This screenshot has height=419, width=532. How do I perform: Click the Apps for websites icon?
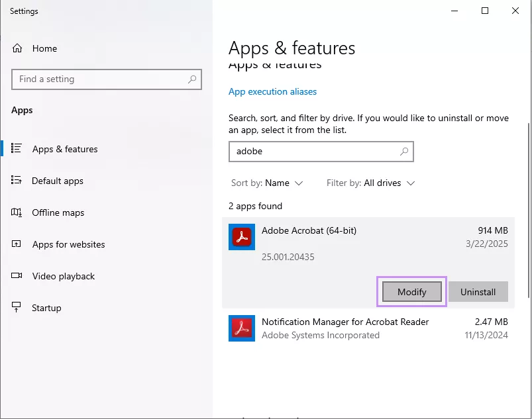17,244
